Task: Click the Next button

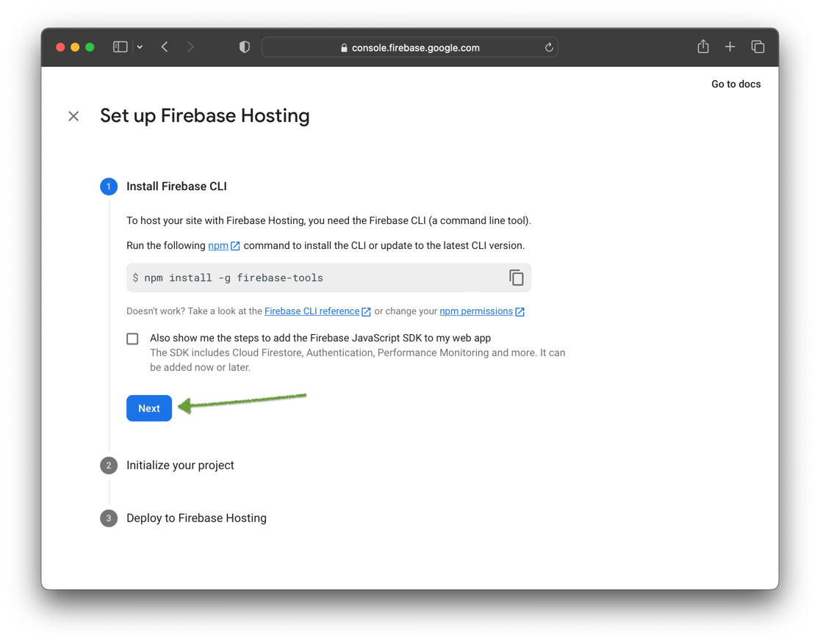Action: coord(149,408)
